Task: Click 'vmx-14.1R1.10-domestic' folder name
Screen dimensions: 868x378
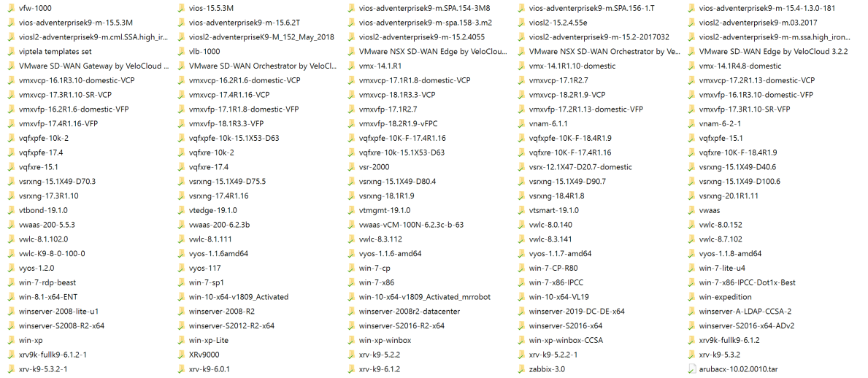Action: 572,66
